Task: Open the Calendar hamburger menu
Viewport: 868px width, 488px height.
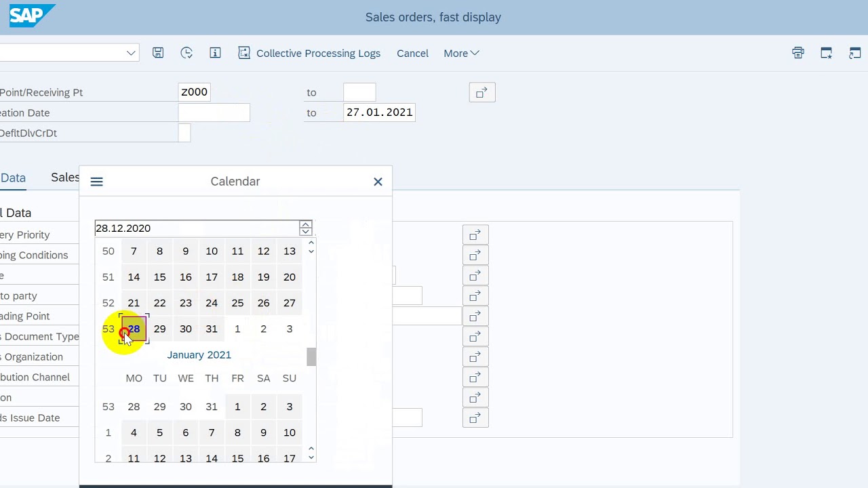Action: coord(96,182)
